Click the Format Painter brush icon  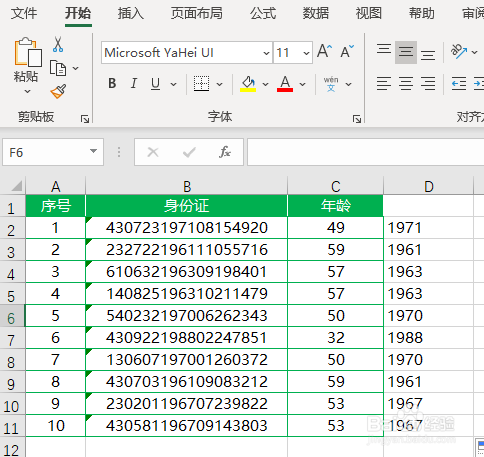click(x=58, y=91)
